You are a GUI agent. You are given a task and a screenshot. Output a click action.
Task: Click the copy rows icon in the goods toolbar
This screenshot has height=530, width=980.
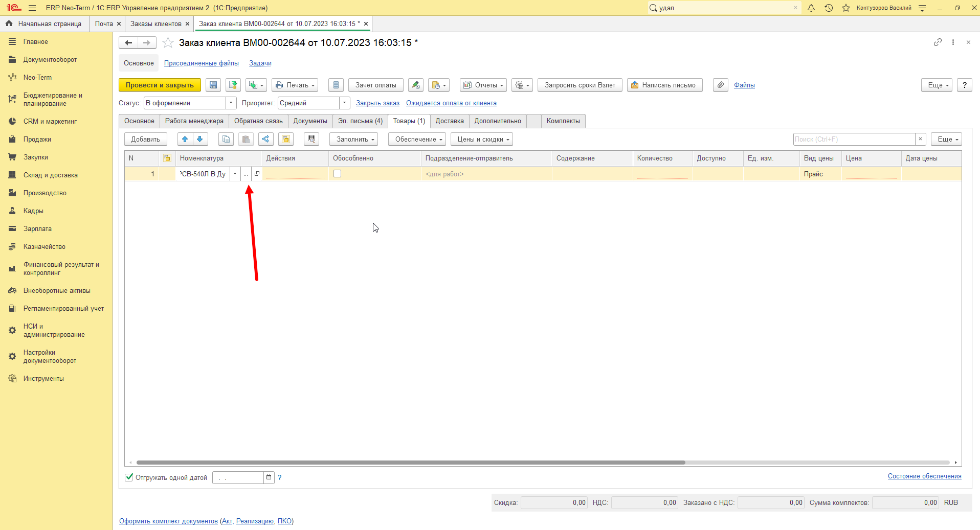[x=226, y=139]
